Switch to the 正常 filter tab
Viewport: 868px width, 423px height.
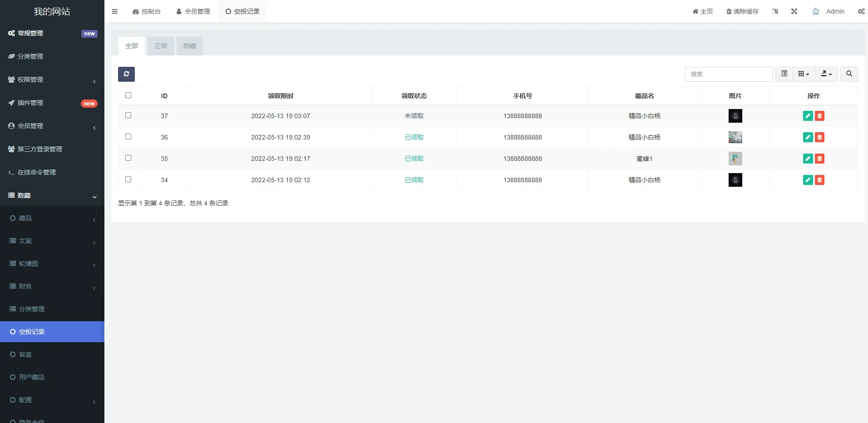(161, 46)
